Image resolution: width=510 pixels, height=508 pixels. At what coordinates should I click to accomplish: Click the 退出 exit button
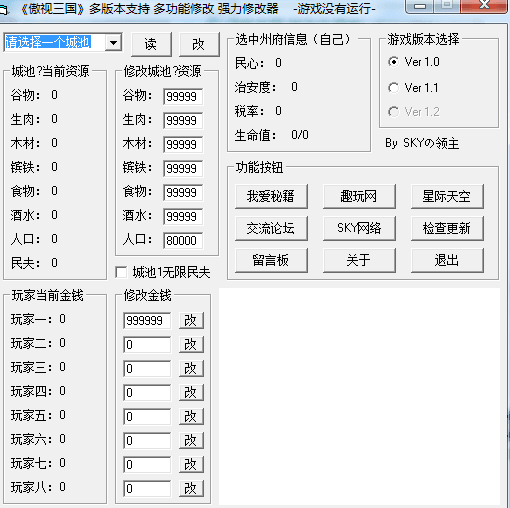pos(447,260)
